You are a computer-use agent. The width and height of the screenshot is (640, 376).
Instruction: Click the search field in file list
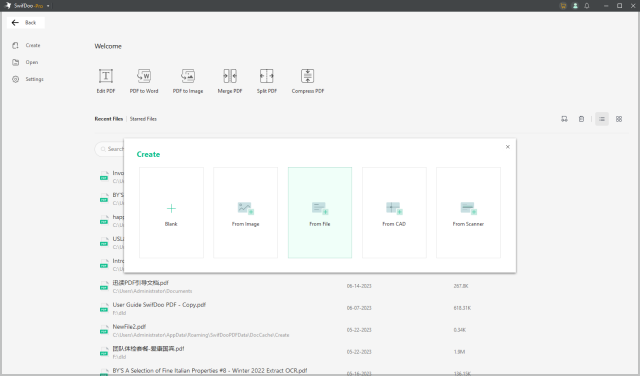[109, 149]
